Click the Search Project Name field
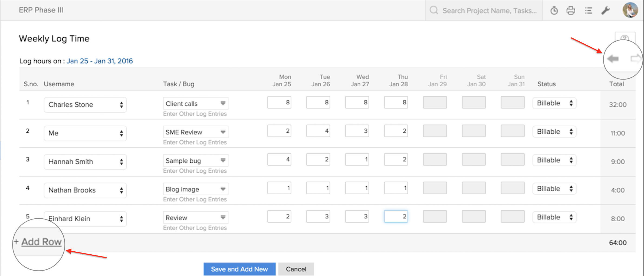 pyautogui.click(x=489, y=11)
